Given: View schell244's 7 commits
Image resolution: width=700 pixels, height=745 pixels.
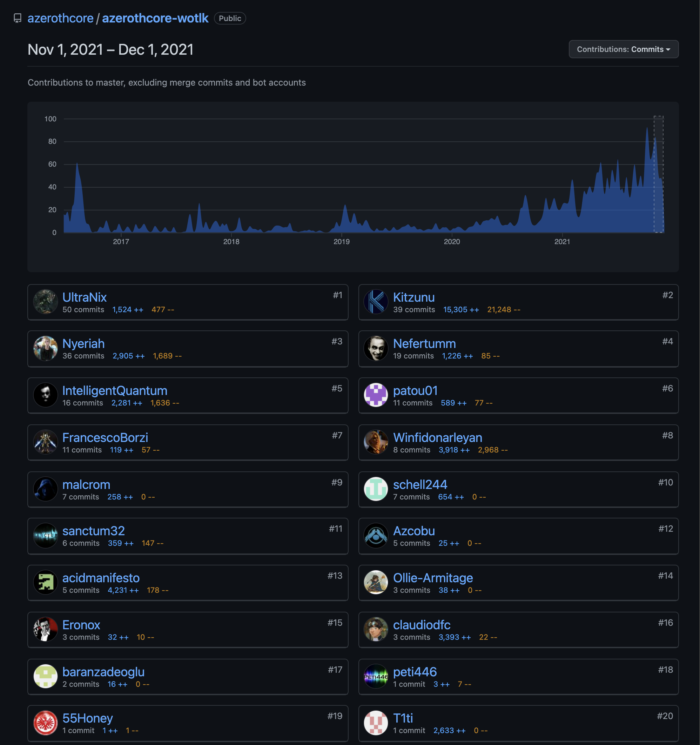Looking at the screenshot, I should pyautogui.click(x=411, y=497).
